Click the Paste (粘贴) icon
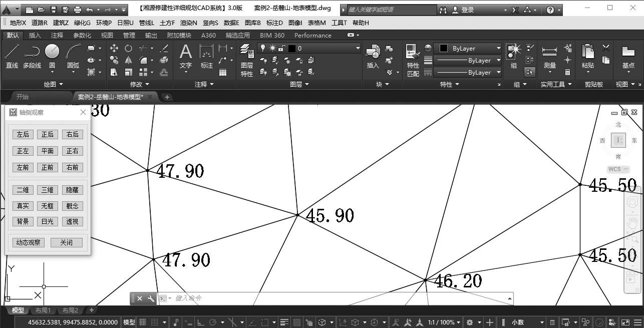This screenshot has width=644, height=328. coord(588,56)
